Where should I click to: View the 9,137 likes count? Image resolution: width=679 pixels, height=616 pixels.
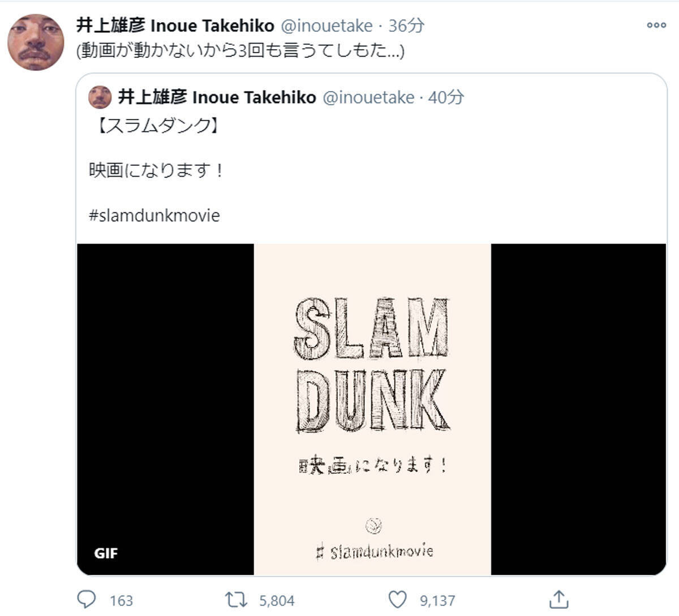click(x=437, y=600)
